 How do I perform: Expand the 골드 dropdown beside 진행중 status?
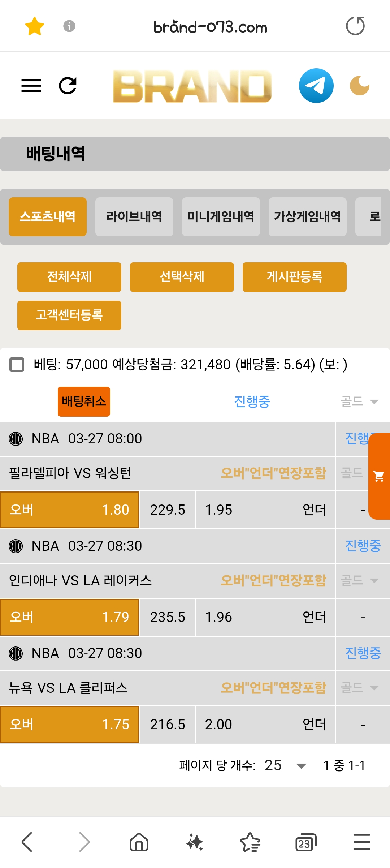tap(360, 401)
